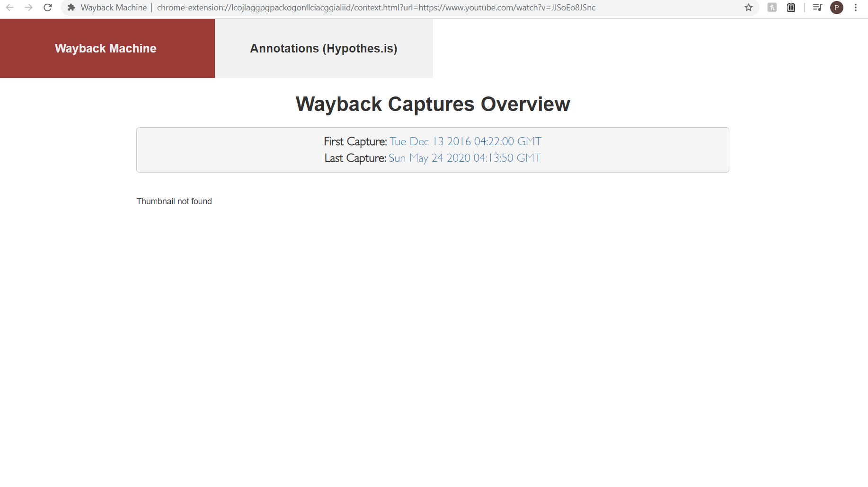Open global media controls

pos(817,8)
